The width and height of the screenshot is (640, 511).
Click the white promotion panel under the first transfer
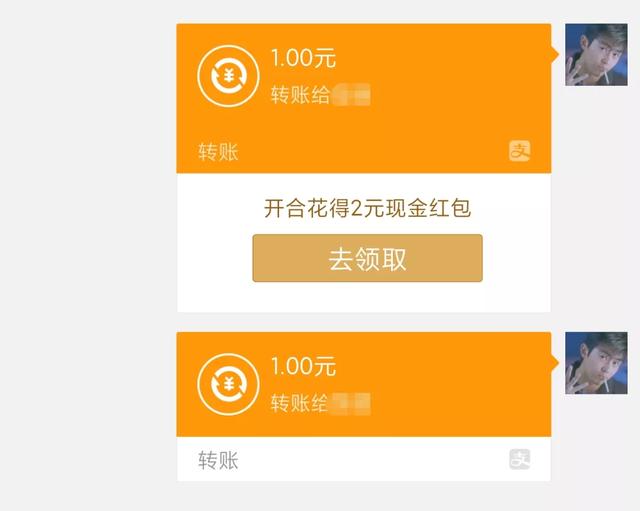pyautogui.click(x=364, y=243)
